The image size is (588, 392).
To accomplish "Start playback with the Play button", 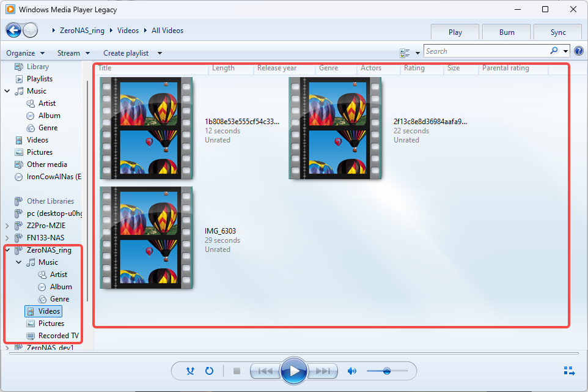I will (x=294, y=371).
